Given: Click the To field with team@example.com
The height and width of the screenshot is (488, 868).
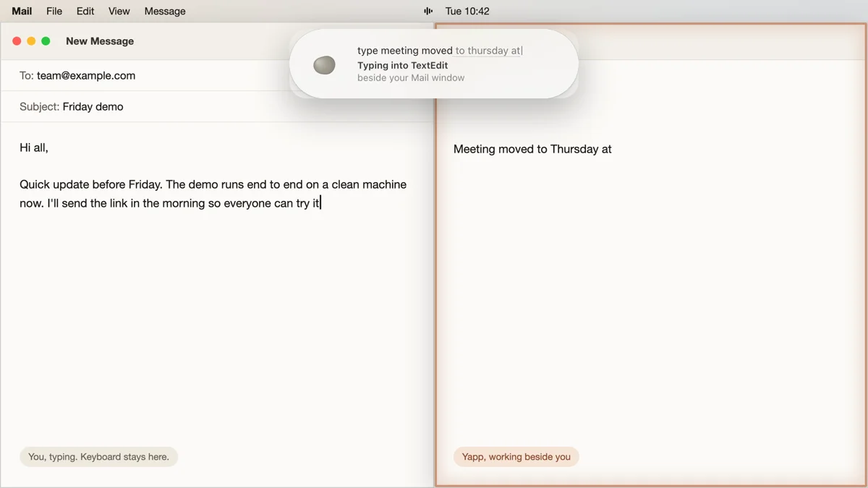Looking at the screenshot, I should [x=217, y=75].
